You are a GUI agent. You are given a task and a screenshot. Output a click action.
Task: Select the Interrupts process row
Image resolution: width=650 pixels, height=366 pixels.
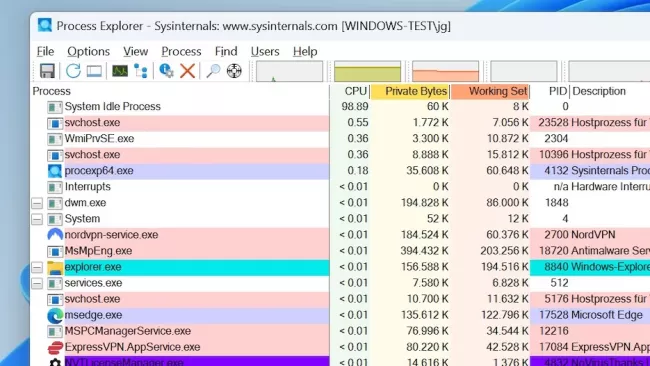[340, 187]
